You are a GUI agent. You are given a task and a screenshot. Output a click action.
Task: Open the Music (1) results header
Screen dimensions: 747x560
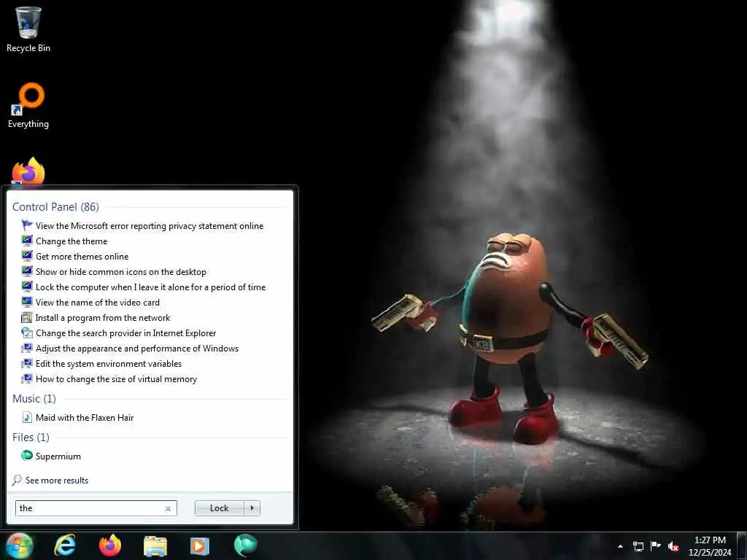[34, 399]
